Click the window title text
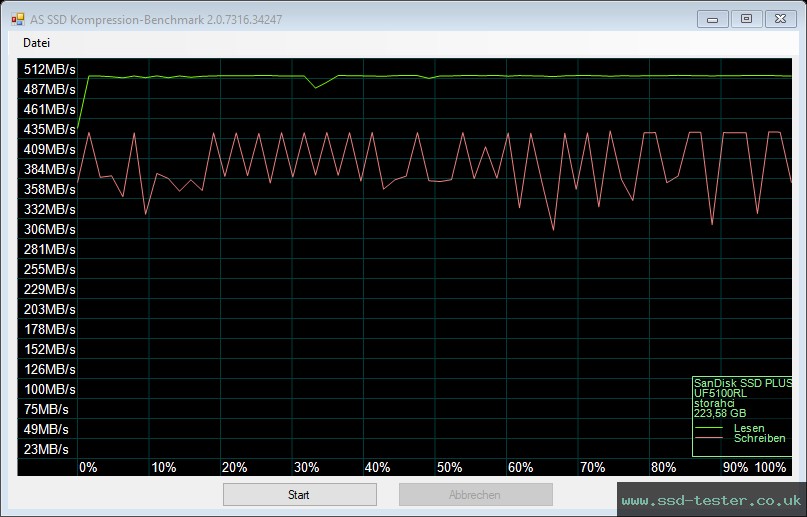The width and height of the screenshot is (807, 517). pos(156,20)
